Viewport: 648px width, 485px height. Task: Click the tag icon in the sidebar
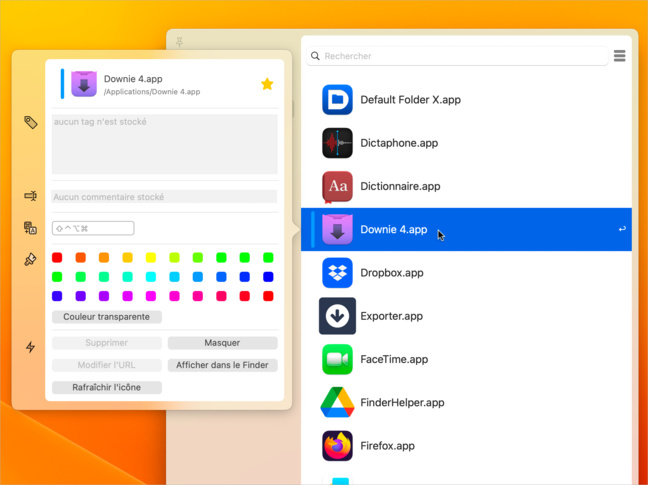point(31,122)
